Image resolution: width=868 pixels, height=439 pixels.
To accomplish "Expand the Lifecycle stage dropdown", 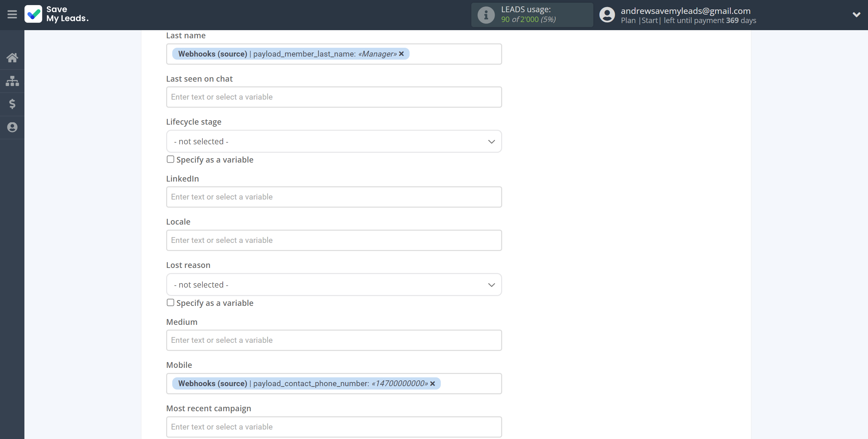I will 333,141.
